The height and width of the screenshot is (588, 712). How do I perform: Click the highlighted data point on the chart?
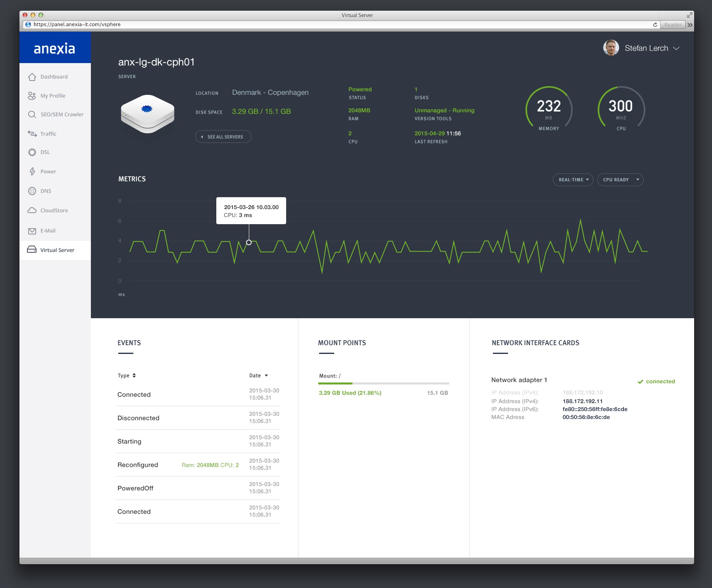[249, 242]
